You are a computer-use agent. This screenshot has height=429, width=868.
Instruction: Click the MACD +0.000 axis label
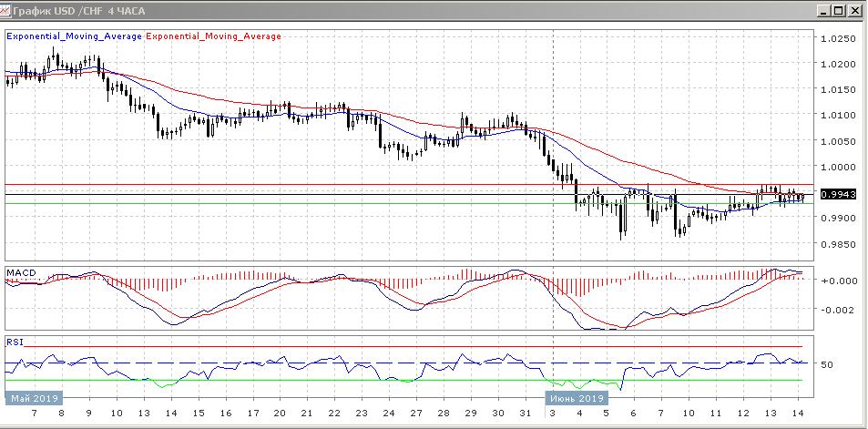click(x=835, y=281)
